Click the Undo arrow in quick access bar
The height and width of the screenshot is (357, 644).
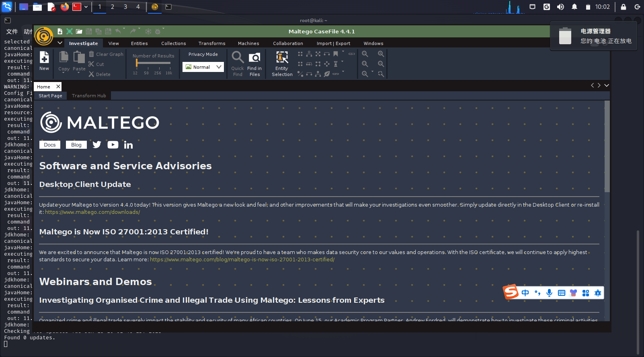pos(118,31)
